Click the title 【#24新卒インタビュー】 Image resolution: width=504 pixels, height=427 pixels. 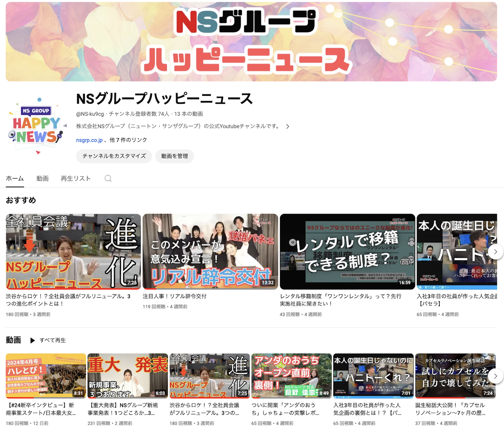(41, 409)
